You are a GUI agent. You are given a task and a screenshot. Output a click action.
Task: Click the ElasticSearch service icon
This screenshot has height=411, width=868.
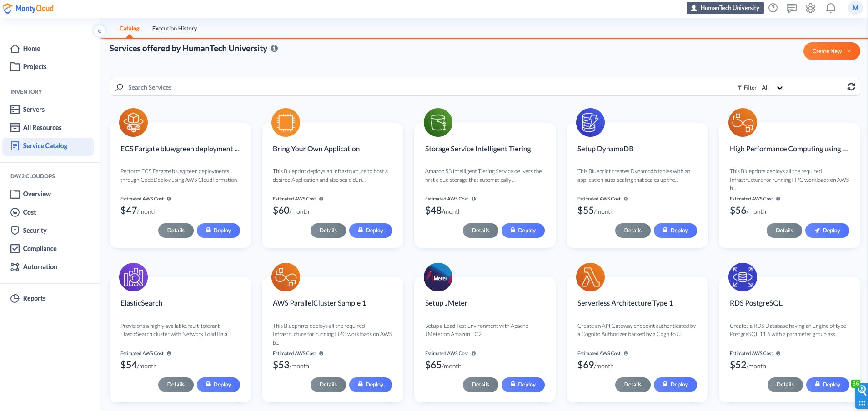133,276
